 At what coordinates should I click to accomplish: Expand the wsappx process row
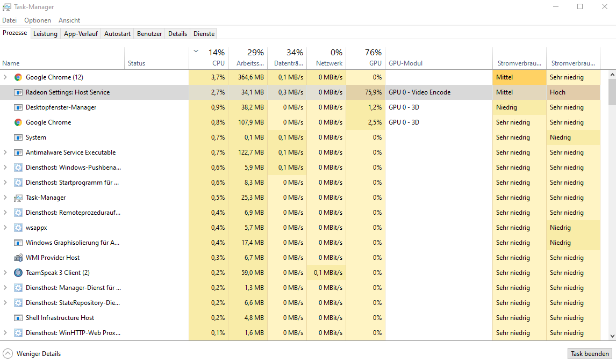pos(5,228)
